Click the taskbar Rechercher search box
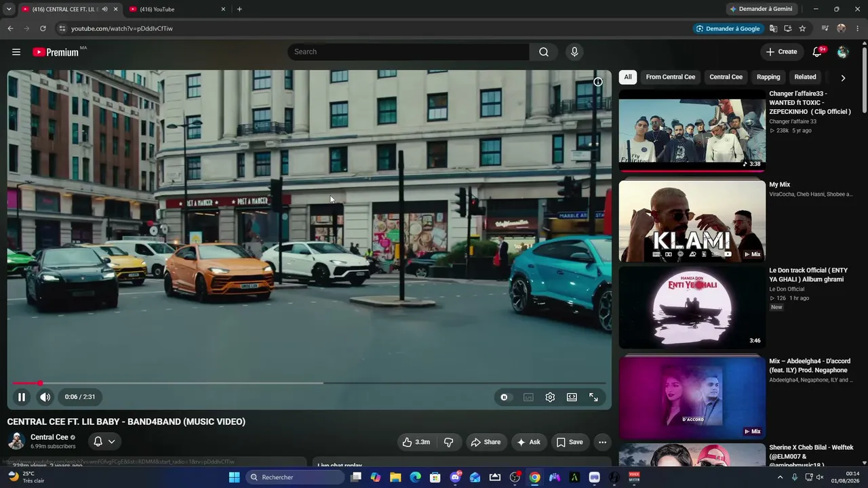Image resolution: width=868 pixels, height=488 pixels. tap(295, 477)
